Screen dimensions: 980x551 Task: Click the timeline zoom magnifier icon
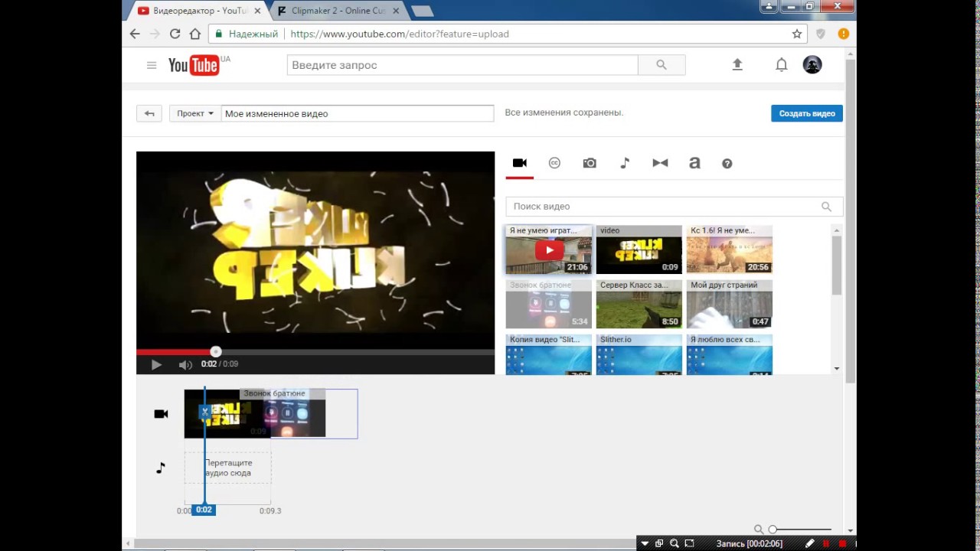pos(759,530)
